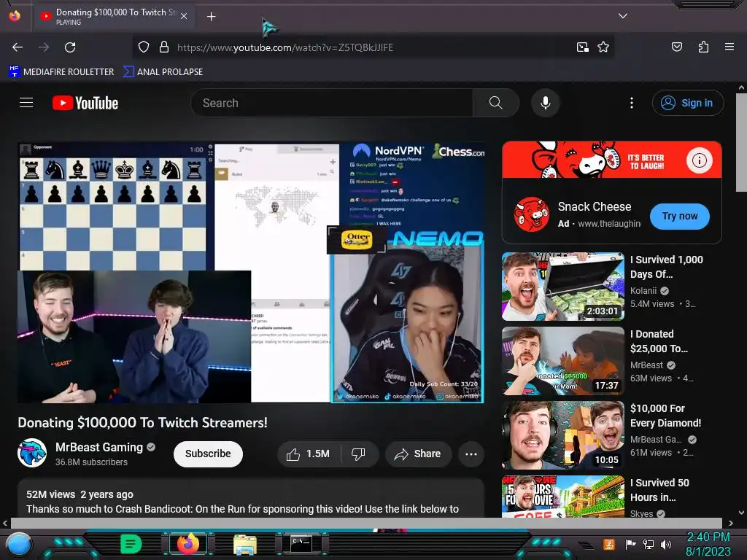Click Firefox icon on the taskbar
The image size is (747, 560).
(x=188, y=544)
